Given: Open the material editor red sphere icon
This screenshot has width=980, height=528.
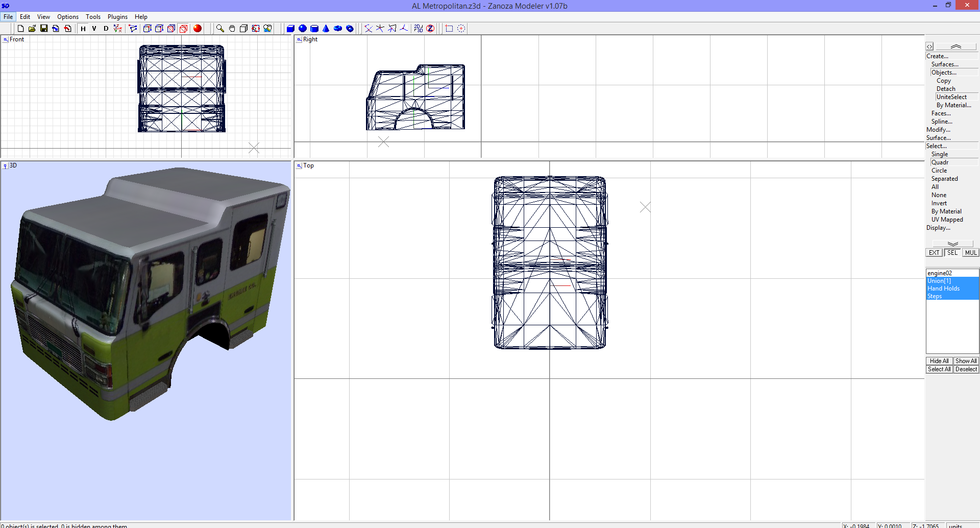Looking at the screenshot, I should 198,29.
